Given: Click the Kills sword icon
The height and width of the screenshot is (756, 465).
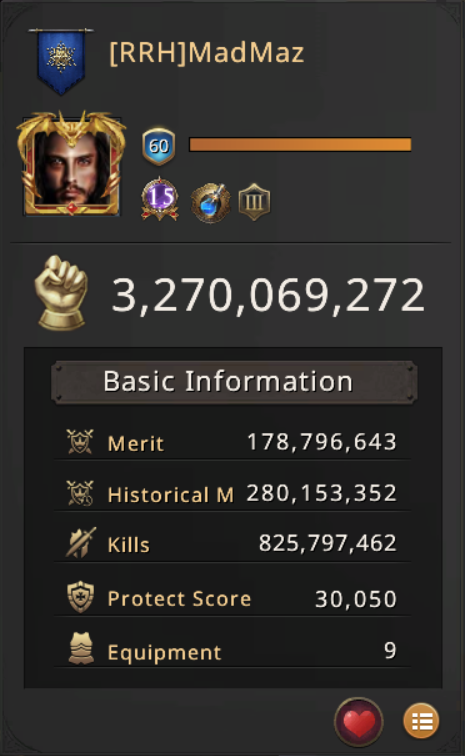Looking at the screenshot, I should [81, 543].
